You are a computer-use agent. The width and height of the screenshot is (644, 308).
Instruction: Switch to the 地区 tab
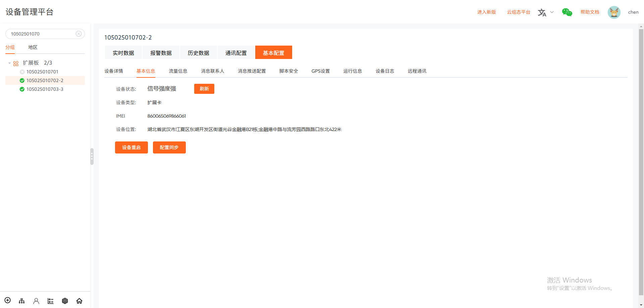(33, 47)
